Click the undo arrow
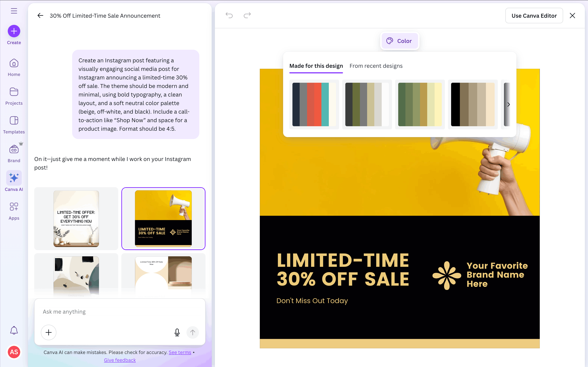Screen dimensions: 588x367 click(229, 16)
